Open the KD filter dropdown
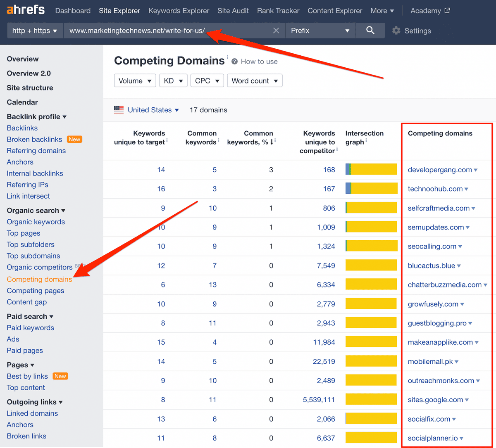 173,81
